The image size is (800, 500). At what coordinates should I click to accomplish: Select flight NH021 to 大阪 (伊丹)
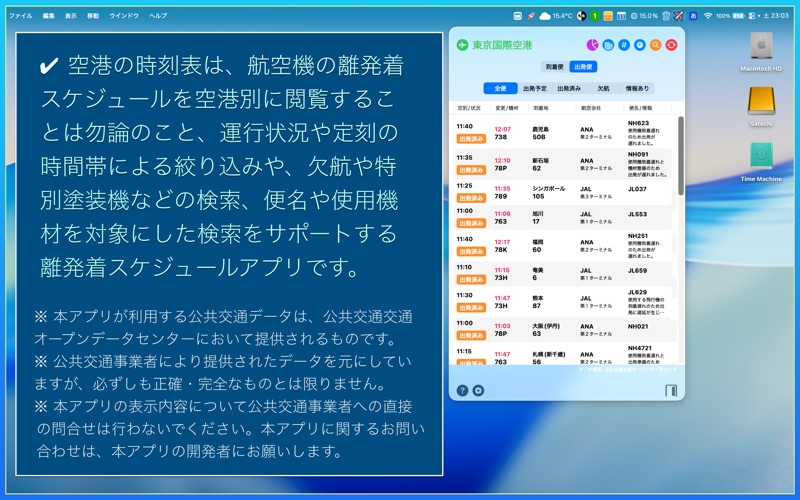(563, 330)
